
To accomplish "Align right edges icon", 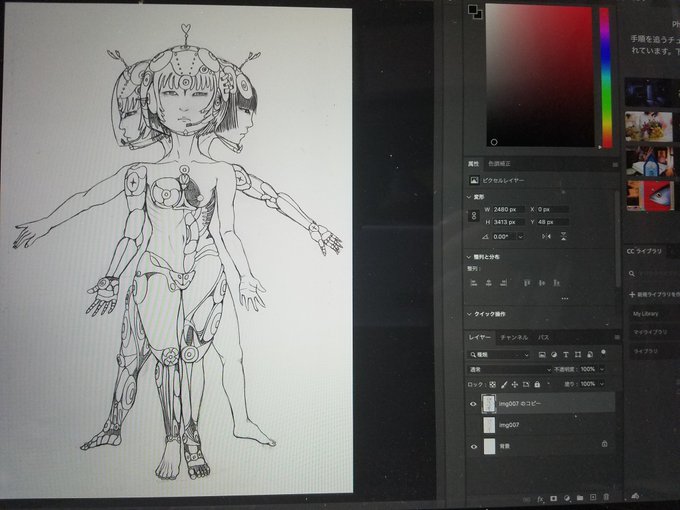I will (503, 283).
